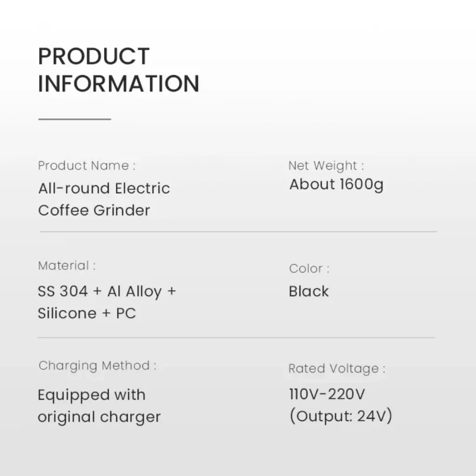Image resolution: width=476 pixels, height=476 pixels.
Task: Click the About 1600g value
Action: pos(337,185)
